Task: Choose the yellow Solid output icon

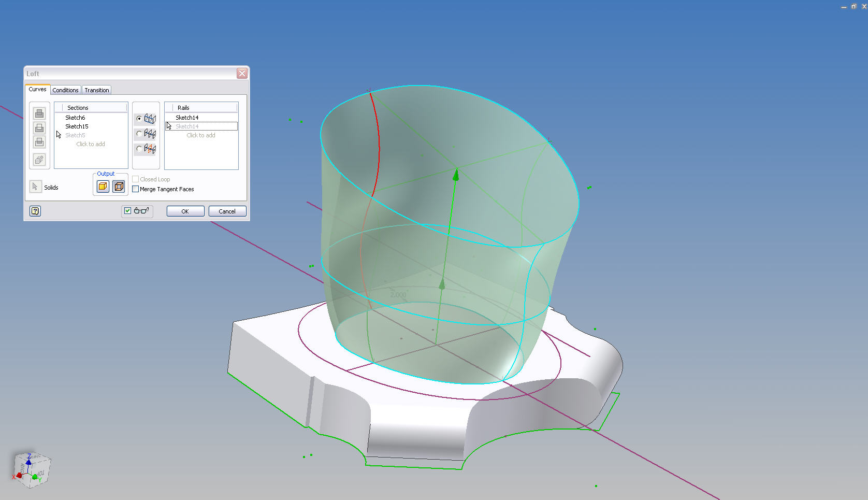Action: tap(103, 187)
